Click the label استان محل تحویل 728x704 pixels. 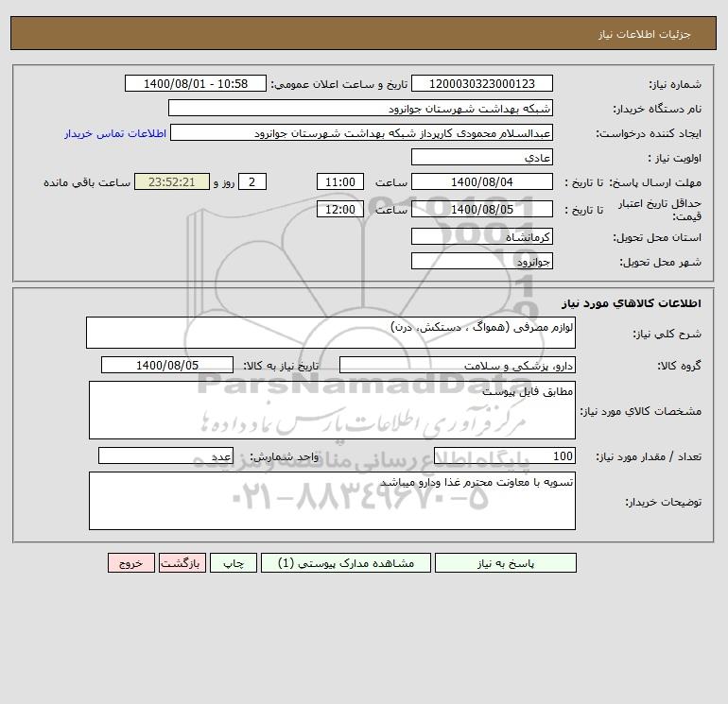pyautogui.click(x=657, y=237)
